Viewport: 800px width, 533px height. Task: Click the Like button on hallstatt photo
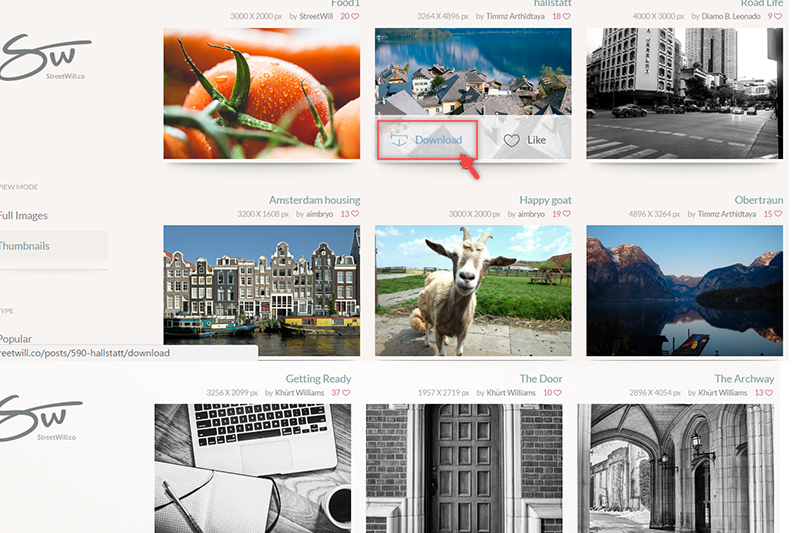[524, 140]
